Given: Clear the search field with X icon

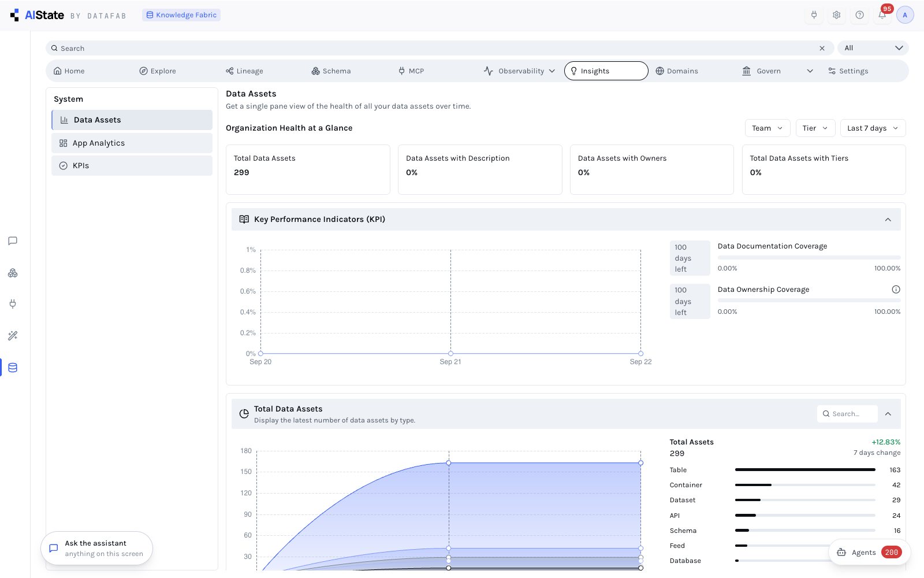Looking at the screenshot, I should (x=822, y=48).
